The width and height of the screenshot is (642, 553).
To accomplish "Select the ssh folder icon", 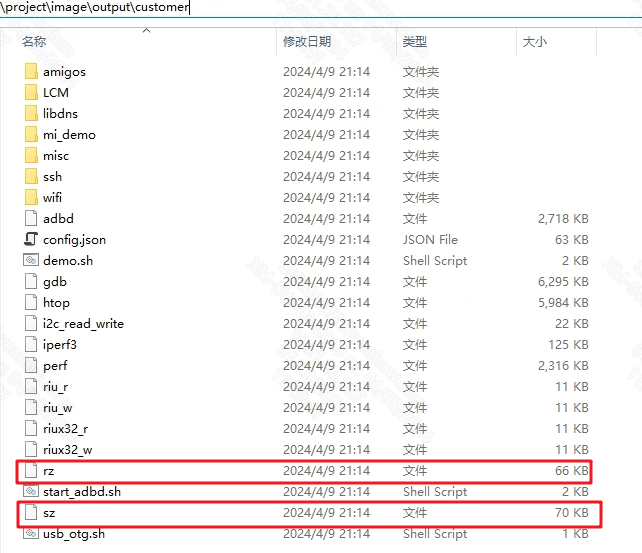I will (31, 176).
